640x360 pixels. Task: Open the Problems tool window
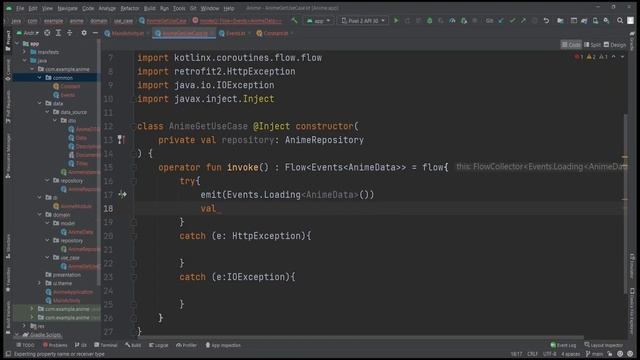(55, 345)
